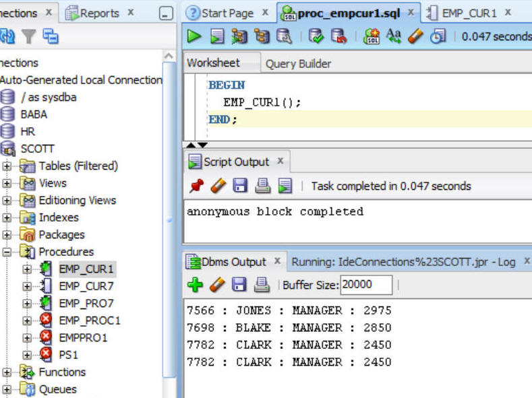Image resolution: width=532 pixels, height=398 pixels.
Task: Click the eraser icon in Dbms Output toolbar
Action: 217,285
